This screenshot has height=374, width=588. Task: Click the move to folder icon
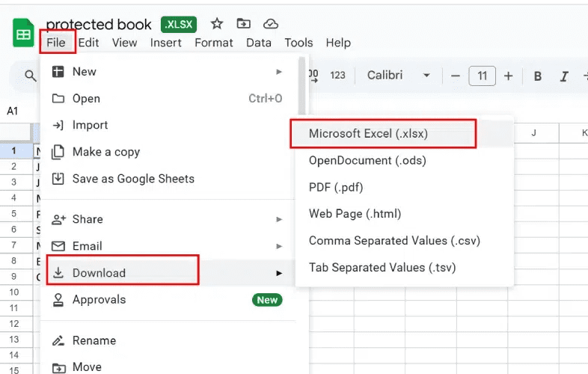[x=244, y=25]
